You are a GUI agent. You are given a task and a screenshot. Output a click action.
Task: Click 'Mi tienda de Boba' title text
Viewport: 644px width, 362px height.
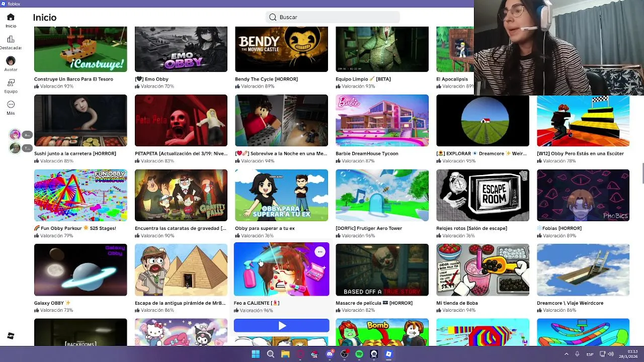coord(457,303)
